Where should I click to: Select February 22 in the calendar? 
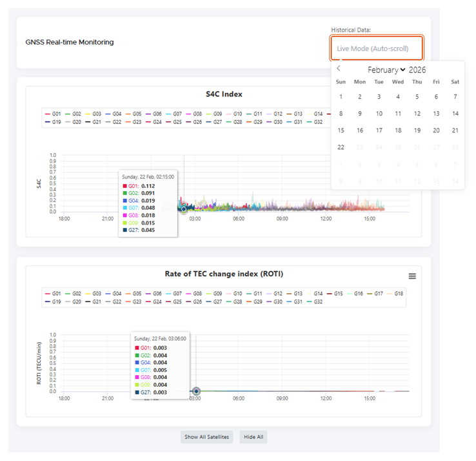pyautogui.click(x=341, y=147)
